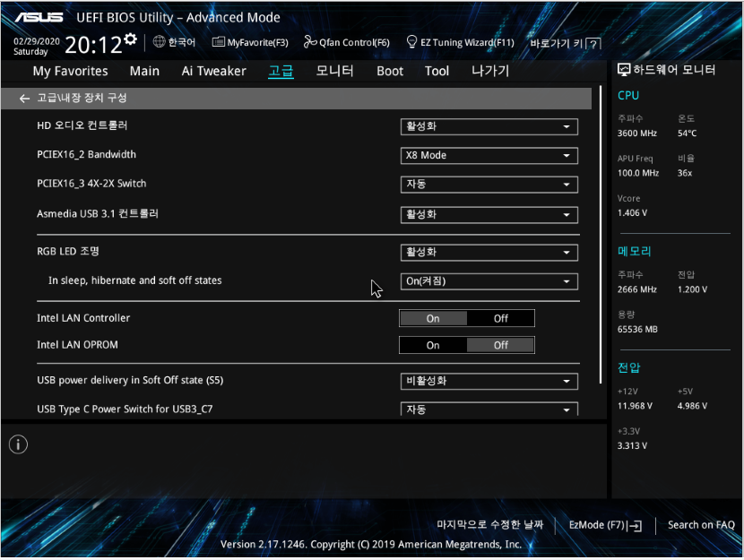Switch to 나가기 tab
Viewport: 744px width, 560px height.
coord(490,71)
